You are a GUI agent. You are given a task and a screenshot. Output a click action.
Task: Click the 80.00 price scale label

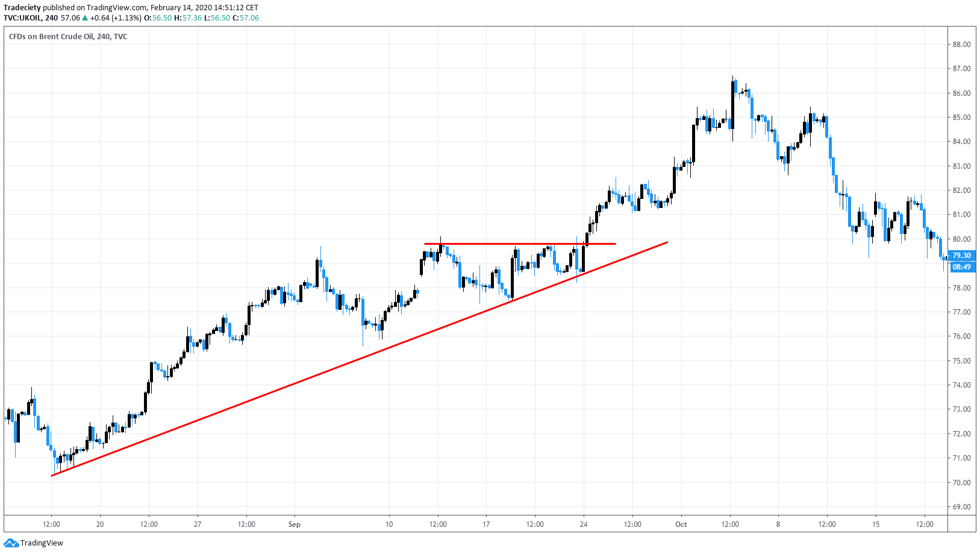click(961, 239)
